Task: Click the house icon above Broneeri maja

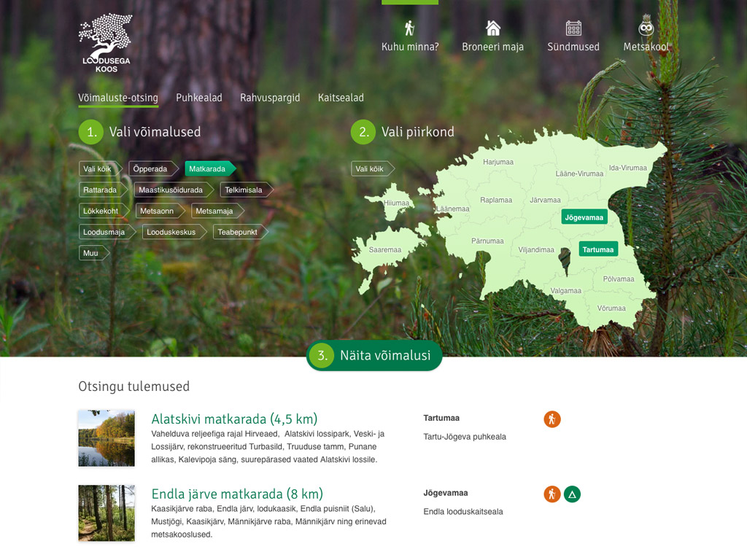Action: (x=493, y=28)
